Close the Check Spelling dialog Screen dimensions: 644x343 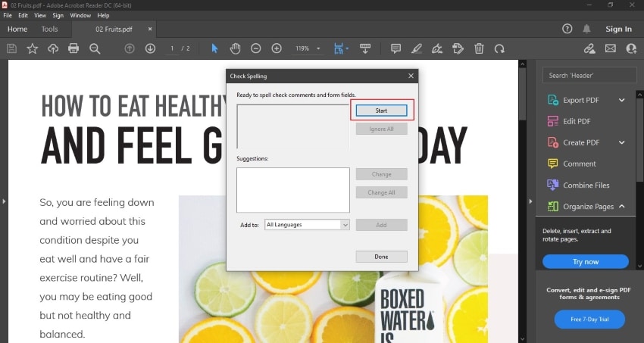tap(411, 76)
